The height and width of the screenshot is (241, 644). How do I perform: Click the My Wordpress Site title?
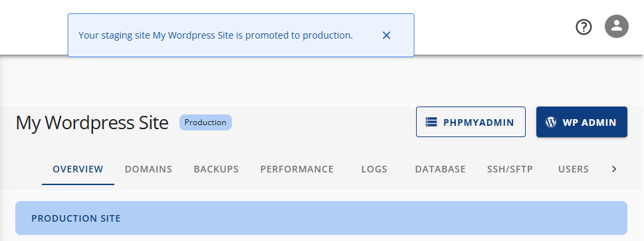coord(92,122)
